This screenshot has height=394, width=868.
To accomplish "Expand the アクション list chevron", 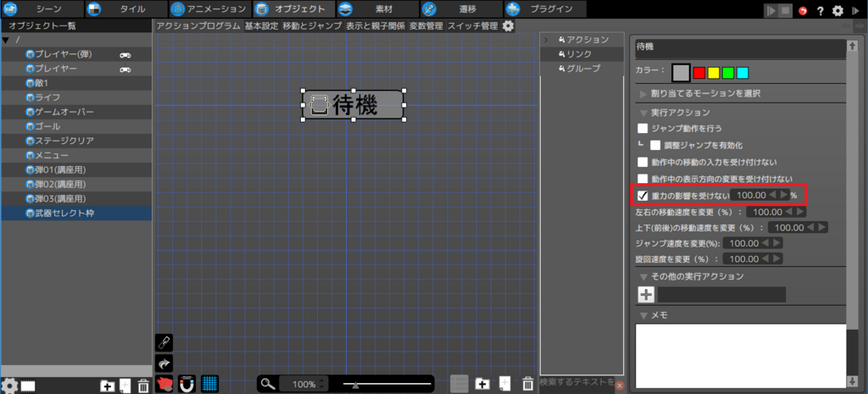I will (546, 40).
